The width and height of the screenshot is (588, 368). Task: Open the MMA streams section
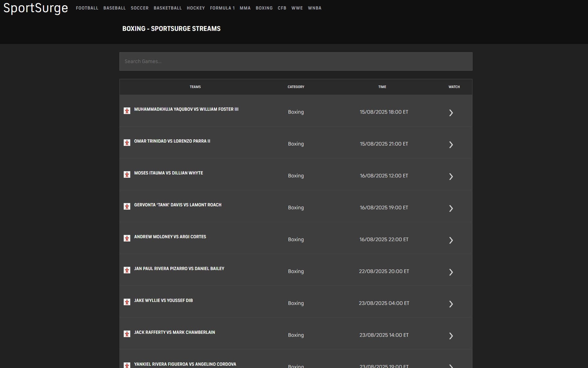pyautogui.click(x=245, y=8)
